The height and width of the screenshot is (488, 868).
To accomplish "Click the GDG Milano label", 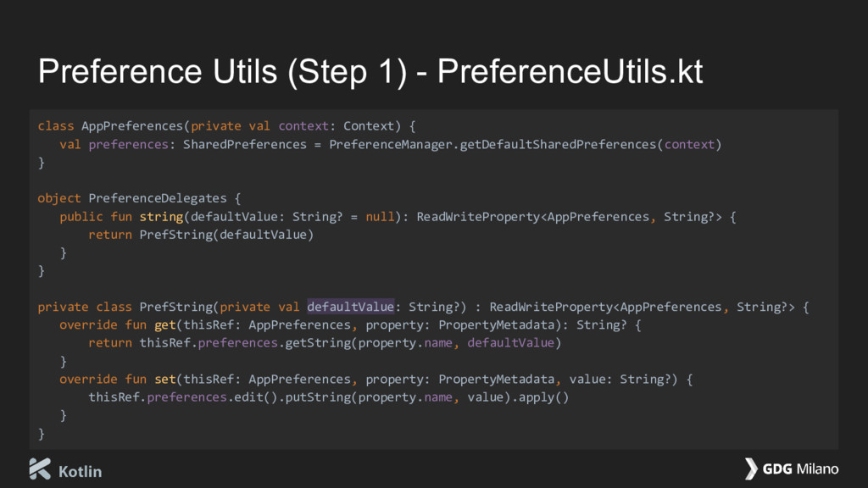I will [x=800, y=469].
